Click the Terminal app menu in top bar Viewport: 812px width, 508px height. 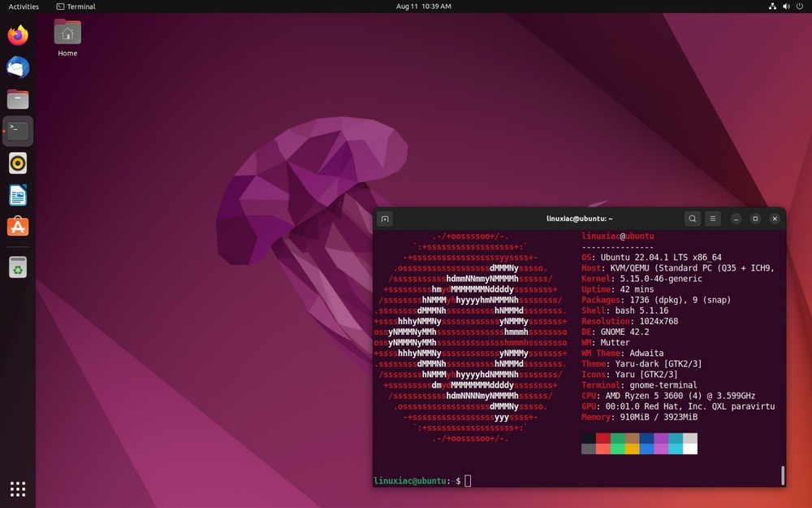tap(77, 7)
